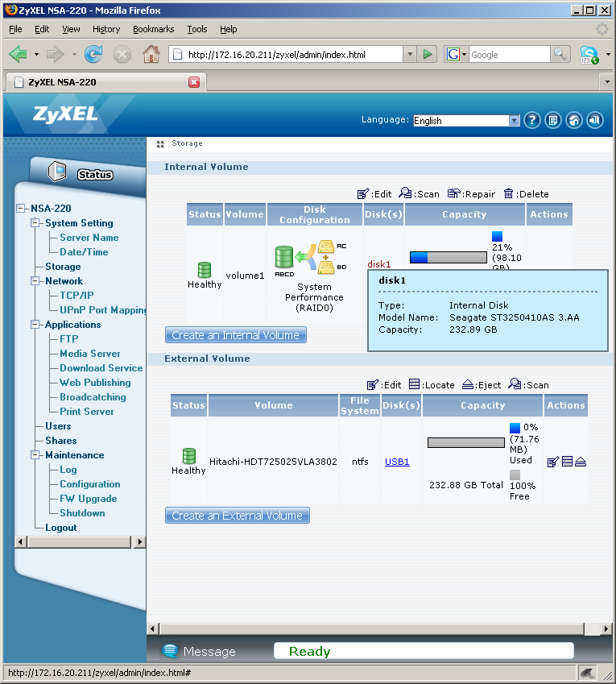Open the File menu

pos(15,29)
